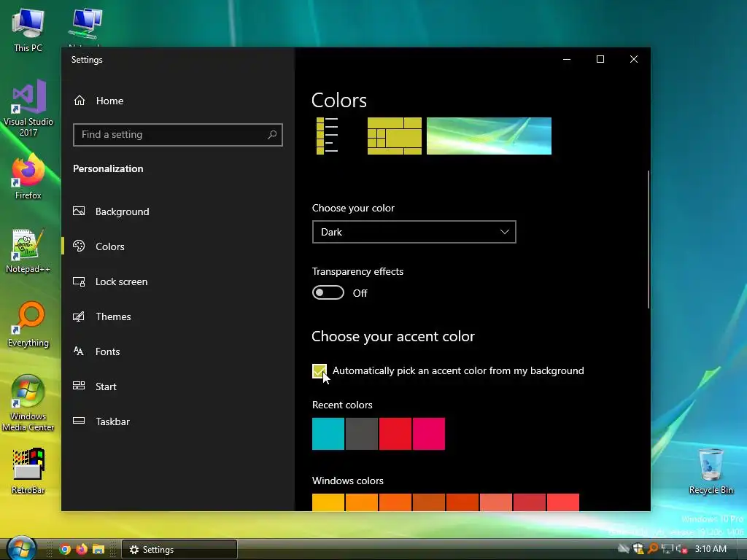This screenshot has height=560, width=747.
Task: Select Visual Studio 2017 desktop shortcut
Action: [28, 109]
